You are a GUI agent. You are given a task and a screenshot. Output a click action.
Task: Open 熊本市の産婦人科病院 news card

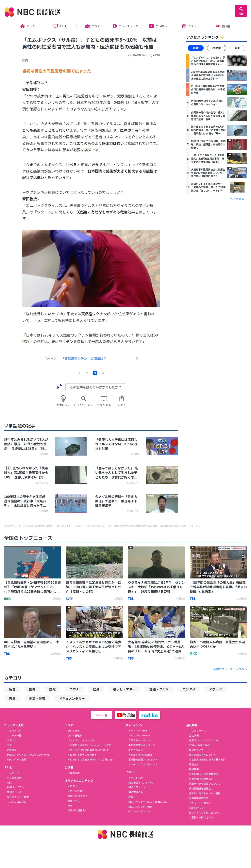218,631
